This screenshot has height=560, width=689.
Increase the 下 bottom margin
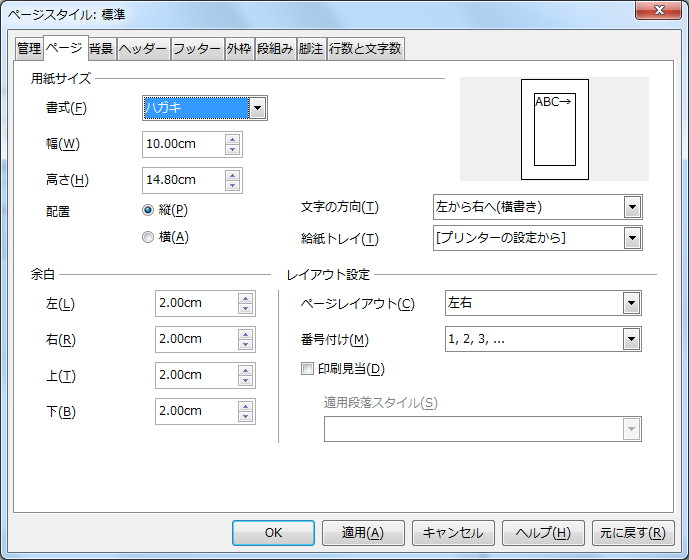pyautogui.click(x=246, y=407)
